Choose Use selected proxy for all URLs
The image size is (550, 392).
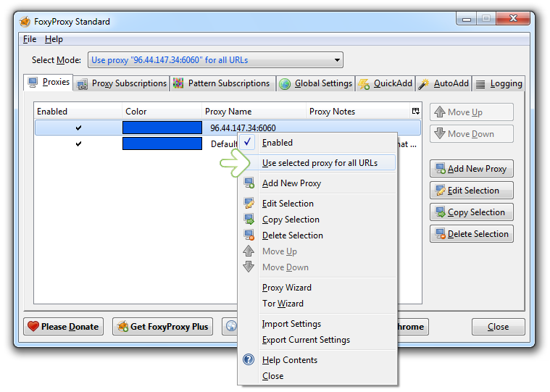pos(320,163)
